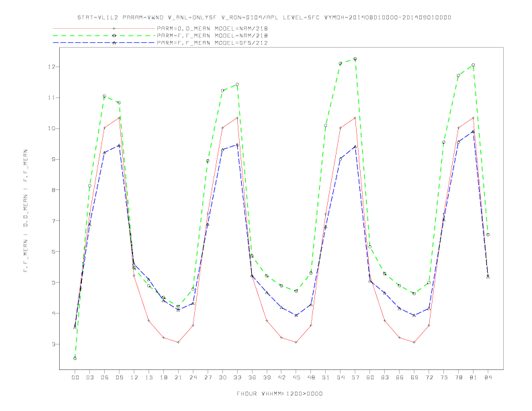
Task: Click the vertical y-axis label F.F_MEAN | O.O_MEAN
Action: (26, 211)
